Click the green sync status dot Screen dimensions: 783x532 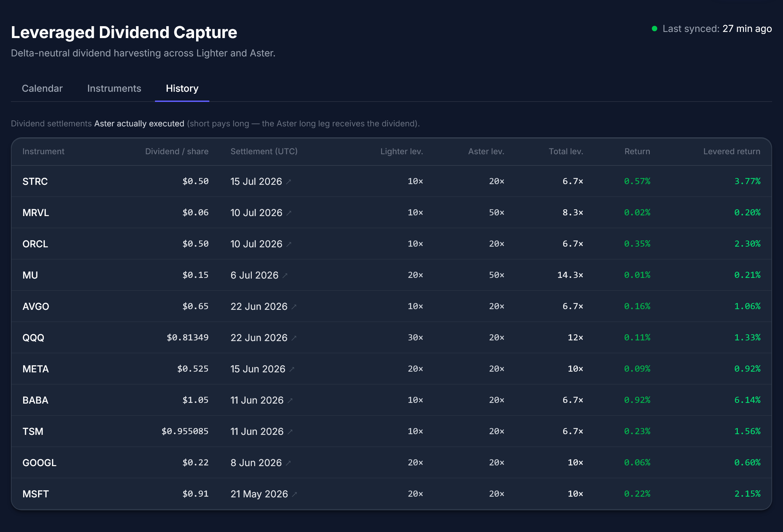pyautogui.click(x=654, y=29)
